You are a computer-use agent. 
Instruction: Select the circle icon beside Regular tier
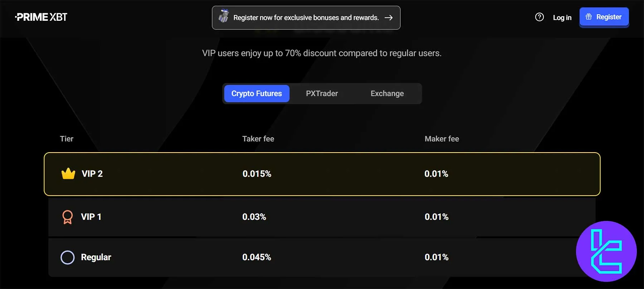[x=67, y=257]
